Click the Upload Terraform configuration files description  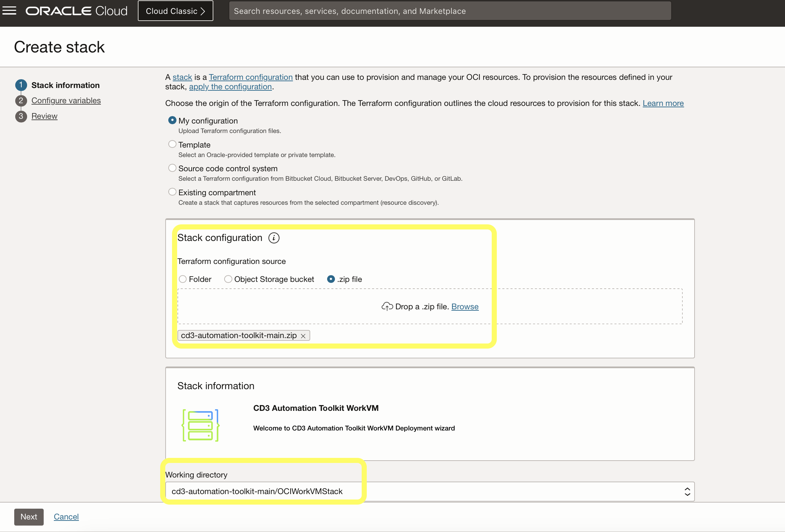click(x=230, y=131)
